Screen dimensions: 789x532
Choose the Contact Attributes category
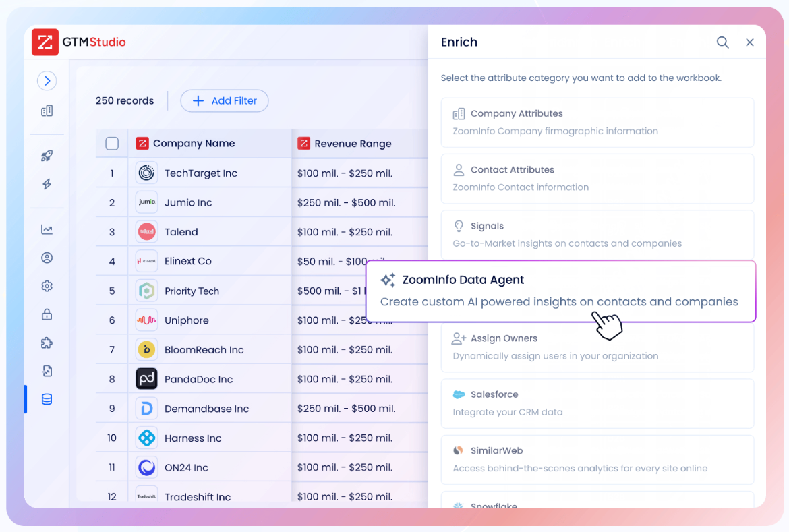click(x=597, y=179)
